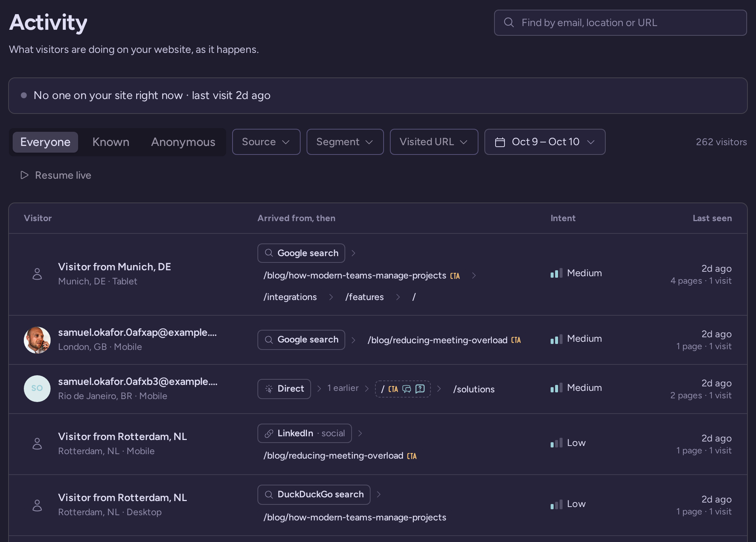Open the /integrations page link

[290, 297]
